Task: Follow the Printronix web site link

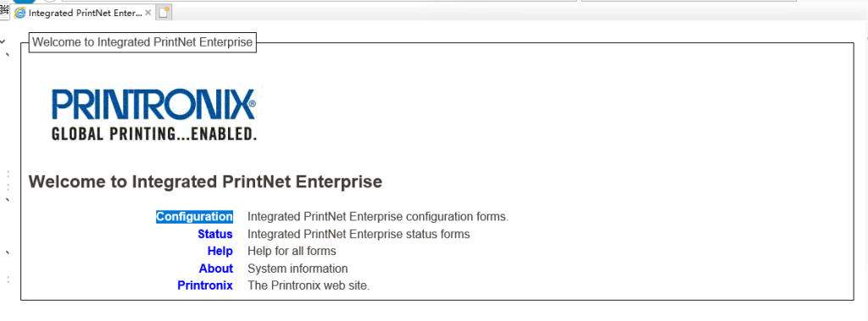Action: pos(205,285)
